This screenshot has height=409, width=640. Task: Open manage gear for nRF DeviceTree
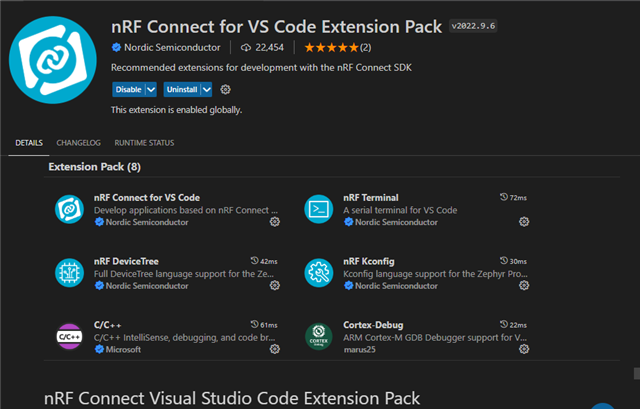click(x=275, y=285)
